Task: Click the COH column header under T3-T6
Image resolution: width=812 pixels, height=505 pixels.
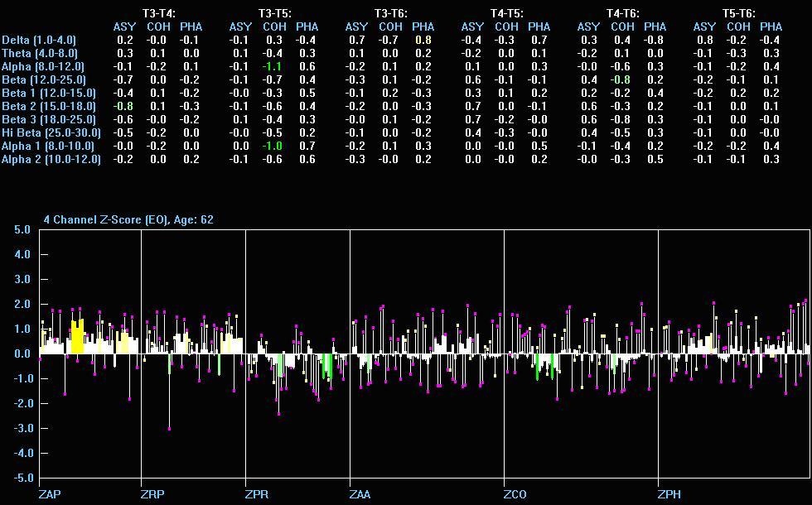Action: [390, 26]
